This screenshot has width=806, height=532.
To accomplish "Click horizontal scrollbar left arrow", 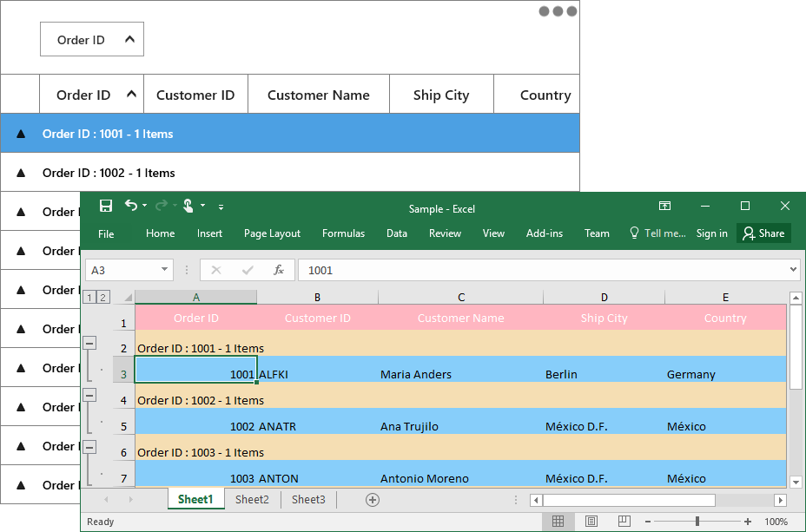I will point(536,500).
